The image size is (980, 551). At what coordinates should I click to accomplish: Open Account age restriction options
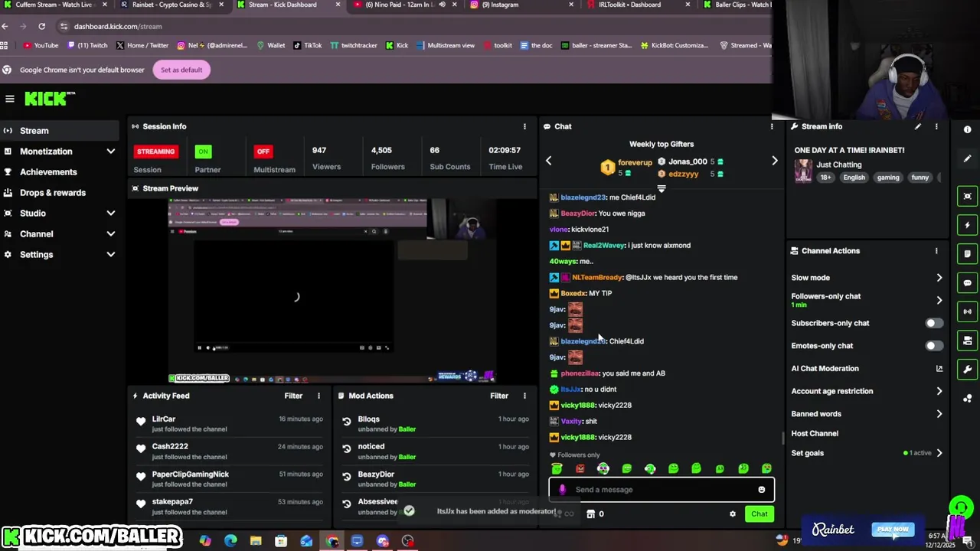point(939,391)
